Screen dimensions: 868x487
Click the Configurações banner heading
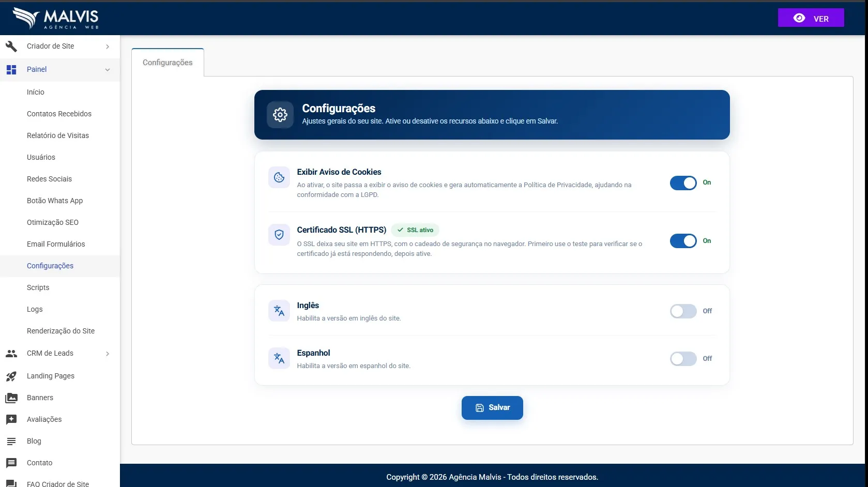(339, 109)
